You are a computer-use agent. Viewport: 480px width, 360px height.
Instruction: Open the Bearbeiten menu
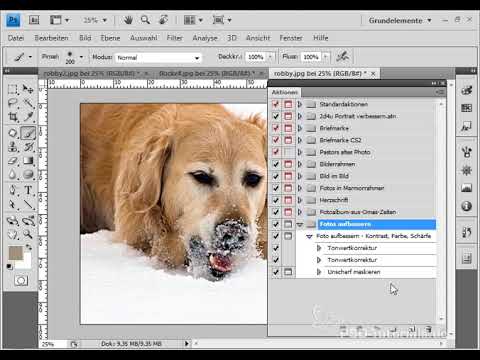(51, 38)
